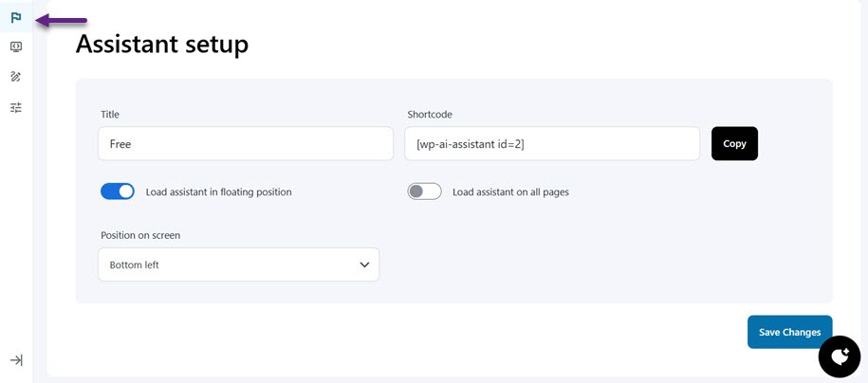Click the 'Position on screen' label

point(140,235)
